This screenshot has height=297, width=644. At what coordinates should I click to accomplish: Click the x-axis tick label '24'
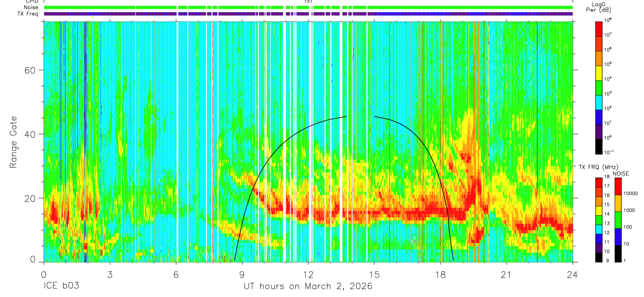[x=573, y=274]
